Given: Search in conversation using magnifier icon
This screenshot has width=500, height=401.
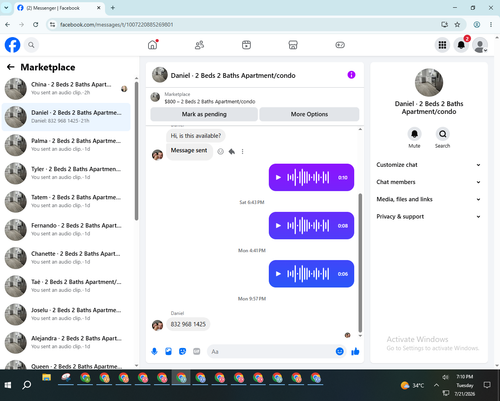Looking at the screenshot, I should (442, 134).
